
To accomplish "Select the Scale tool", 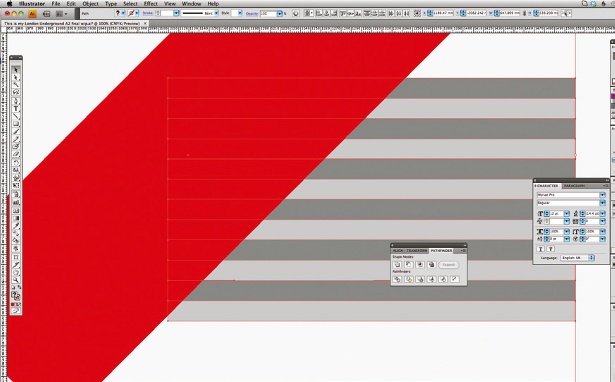I will pos(16,169).
